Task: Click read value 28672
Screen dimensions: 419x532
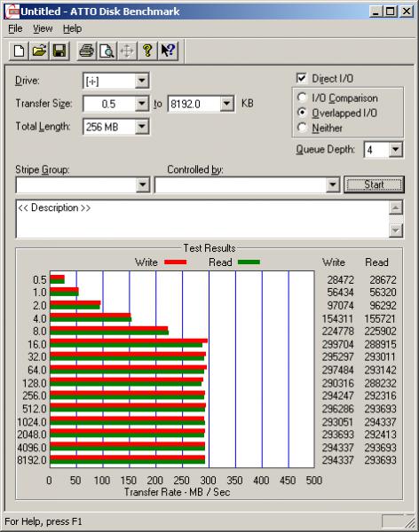Action: (383, 280)
